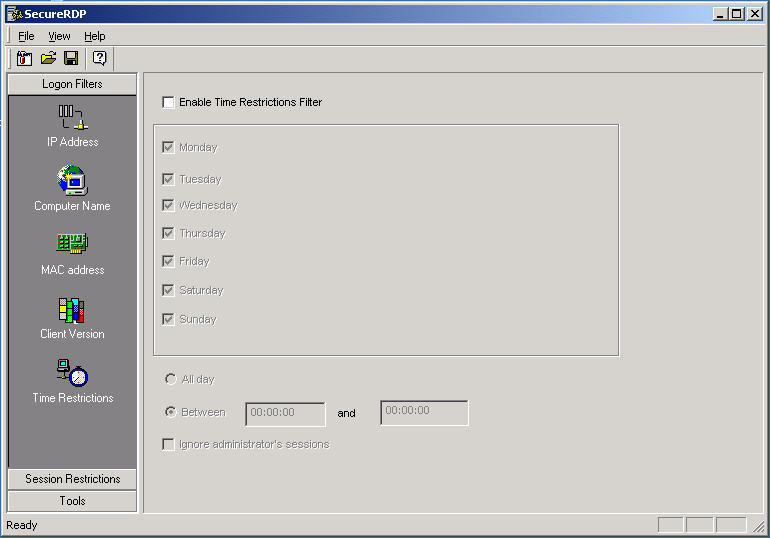The width and height of the screenshot is (770, 538).
Task: Switch to the Logon Filters section
Action: tap(72, 84)
